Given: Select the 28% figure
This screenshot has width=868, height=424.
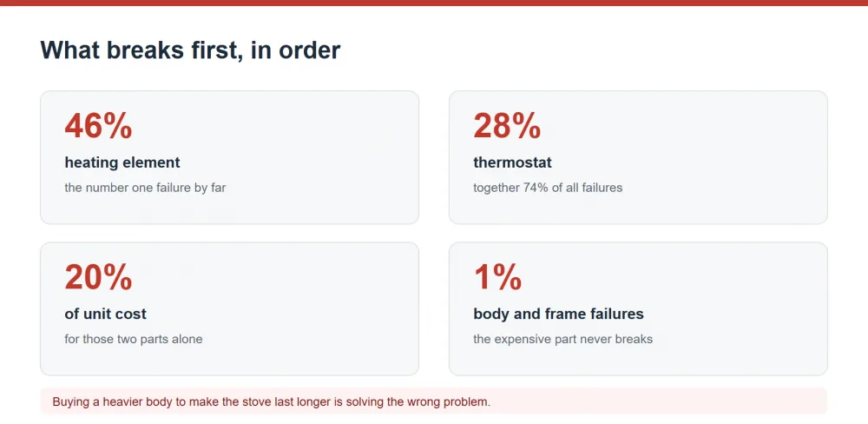Looking at the screenshot, I should 507,126.
